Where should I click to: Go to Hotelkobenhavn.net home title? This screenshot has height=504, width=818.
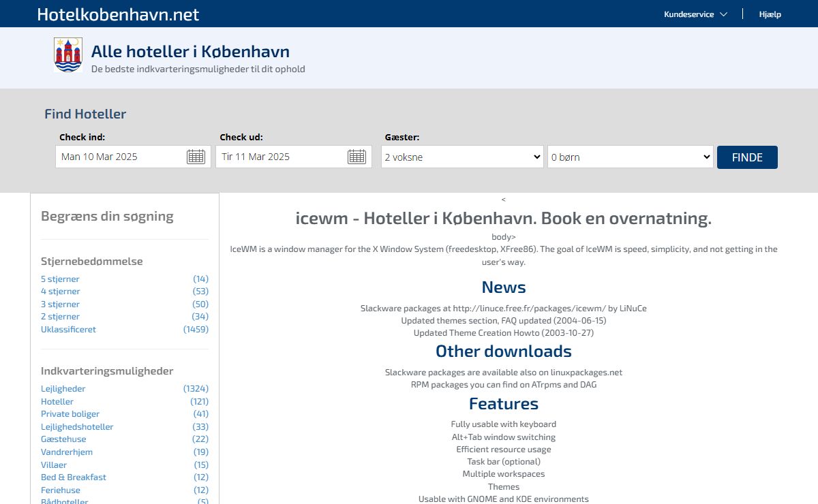(118, 14)
